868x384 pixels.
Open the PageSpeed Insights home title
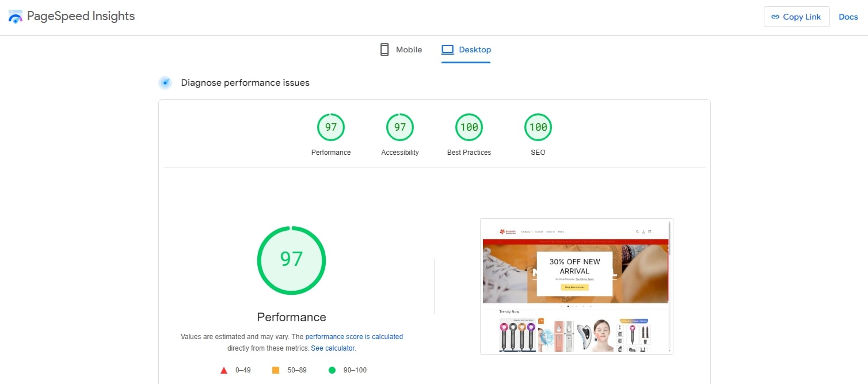81,16
